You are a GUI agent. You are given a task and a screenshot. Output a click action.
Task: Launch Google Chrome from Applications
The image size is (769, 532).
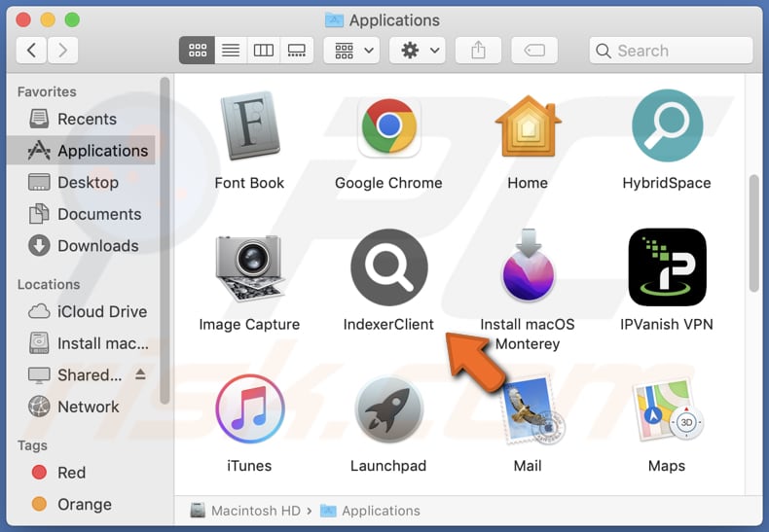tap(389, 126)
